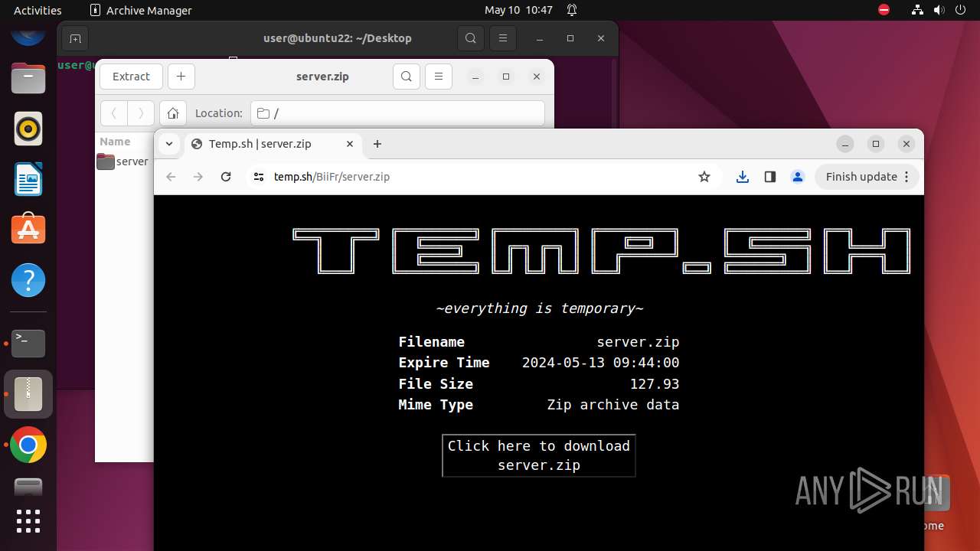Click Chrome's back navigation arrow

pyautogui.click(x=171, y=177)
